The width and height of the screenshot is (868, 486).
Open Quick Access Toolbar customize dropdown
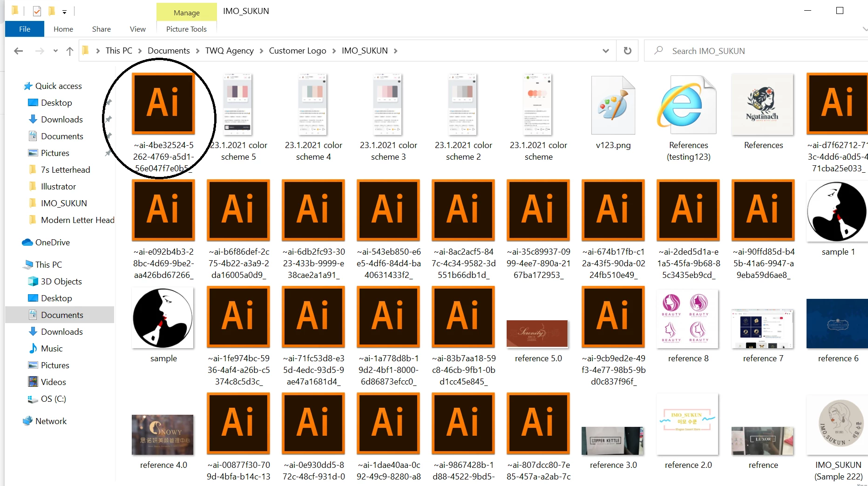coord(65,12)
